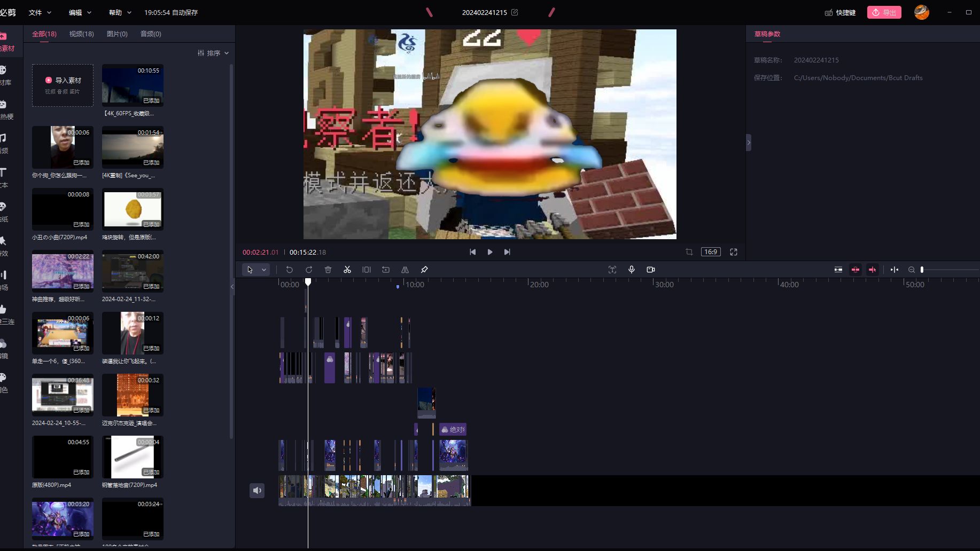This screenshot has height=551, width=980.
Task: Split clip with the scissors tool
Action: pos(347,270)
